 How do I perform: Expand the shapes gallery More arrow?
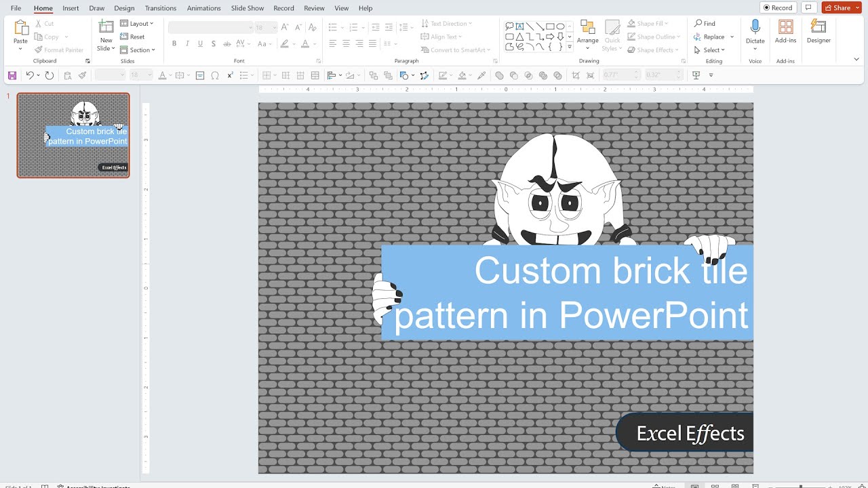570,47
